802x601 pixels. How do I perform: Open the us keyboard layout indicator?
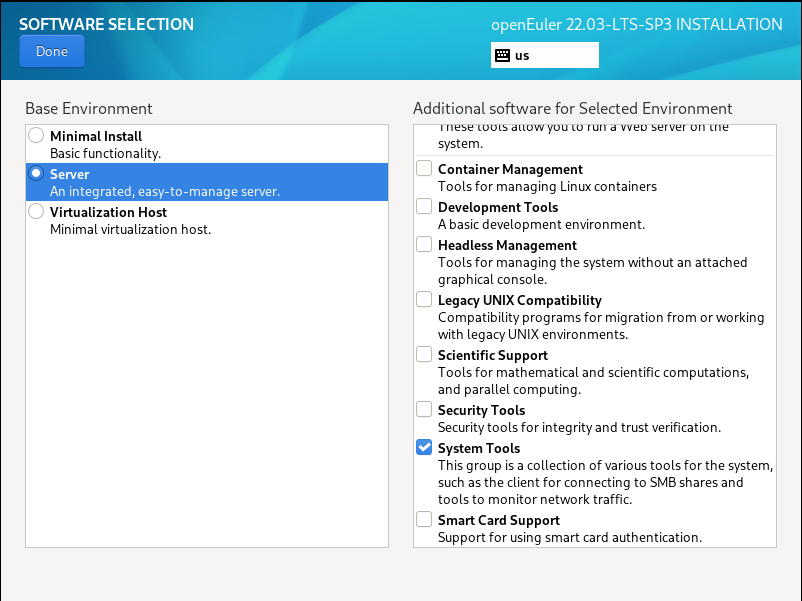[x=545, y=56]
